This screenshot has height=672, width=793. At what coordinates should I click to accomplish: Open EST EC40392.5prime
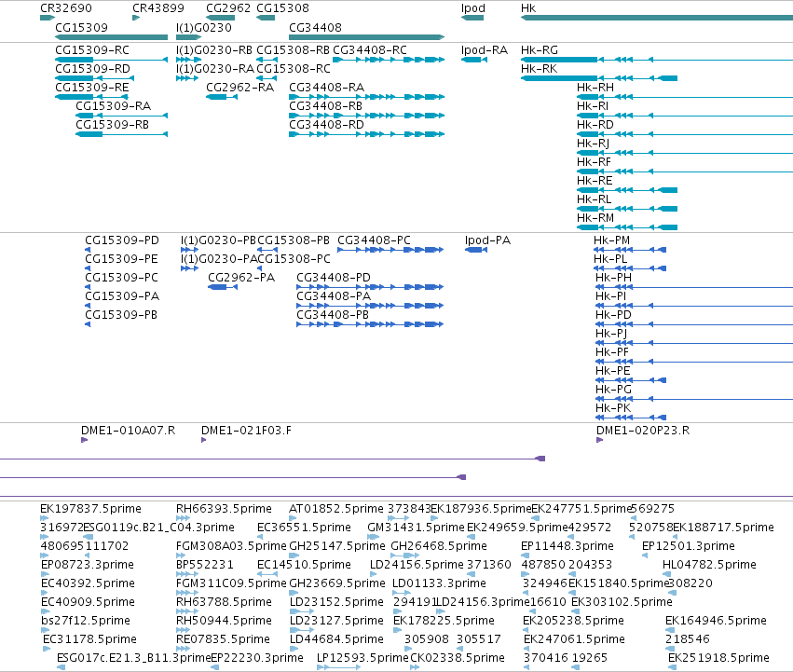88,584
